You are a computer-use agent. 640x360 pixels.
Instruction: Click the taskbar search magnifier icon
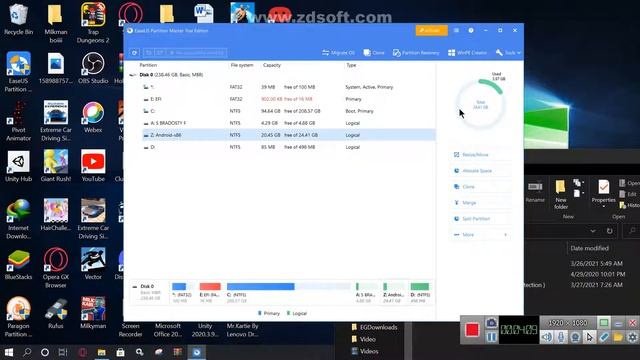coord(27,352)
